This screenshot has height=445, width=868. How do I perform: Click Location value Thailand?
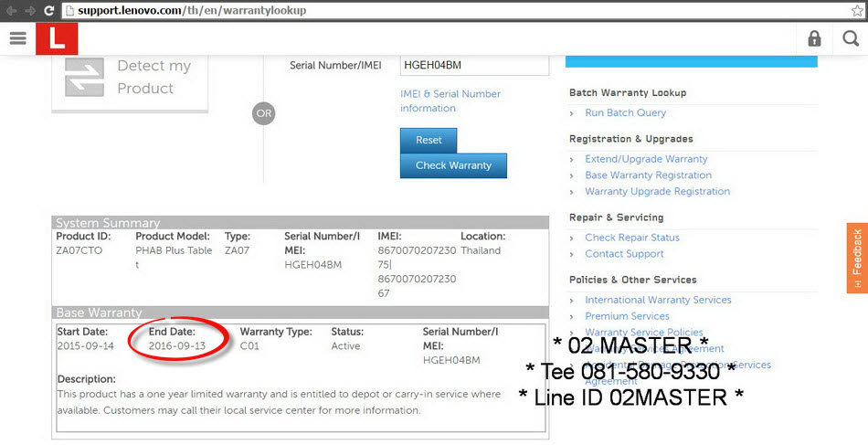click(x=481, y=250)
